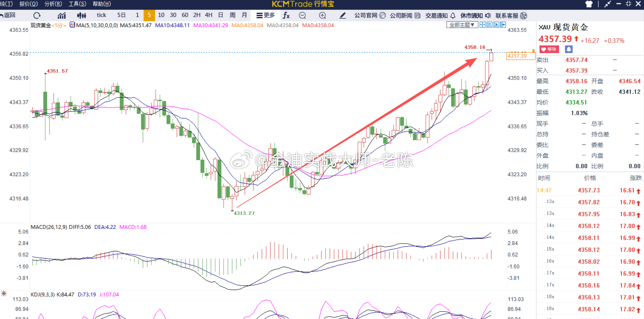This screenshot has width=644, height=319.
Task: Select the daily (日) timeframe
Action: click(221, 15)
